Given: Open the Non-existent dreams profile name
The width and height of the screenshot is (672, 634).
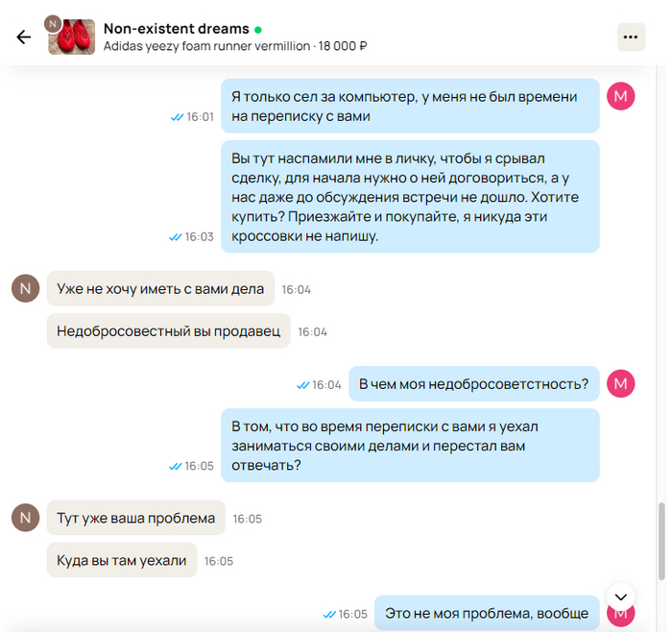Looking at the screenshot, I should (x=176, y=29).
